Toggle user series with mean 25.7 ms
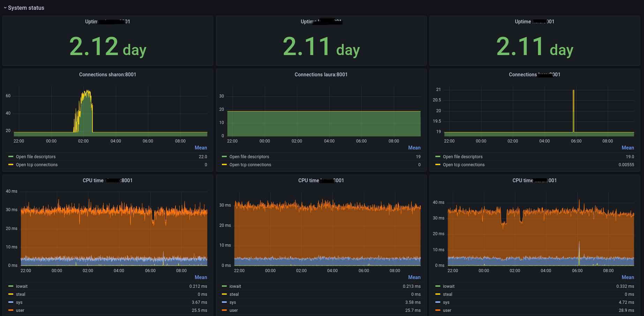This screenshot has height=316, width=644. 234,310
